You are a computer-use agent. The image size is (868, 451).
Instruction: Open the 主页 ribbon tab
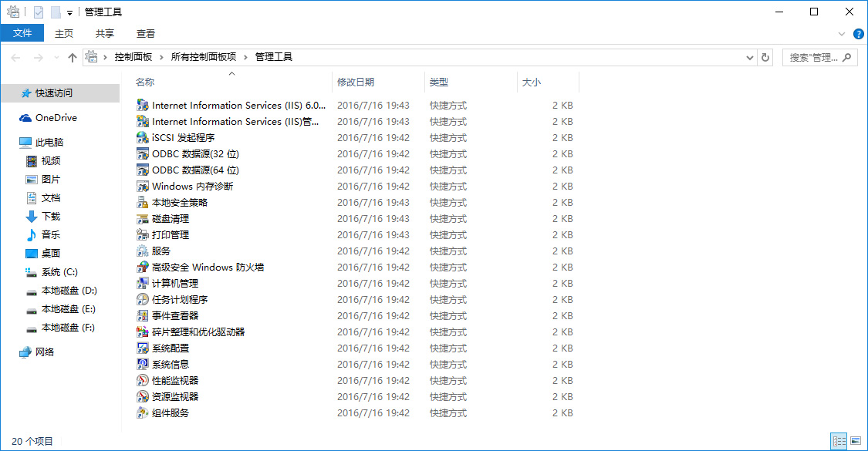click(x=63, y=33)
